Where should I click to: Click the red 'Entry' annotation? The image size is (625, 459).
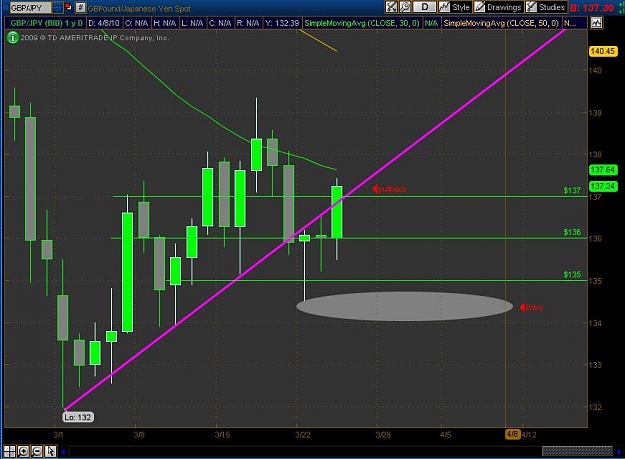pyautogui.click(x=531, y=307)
